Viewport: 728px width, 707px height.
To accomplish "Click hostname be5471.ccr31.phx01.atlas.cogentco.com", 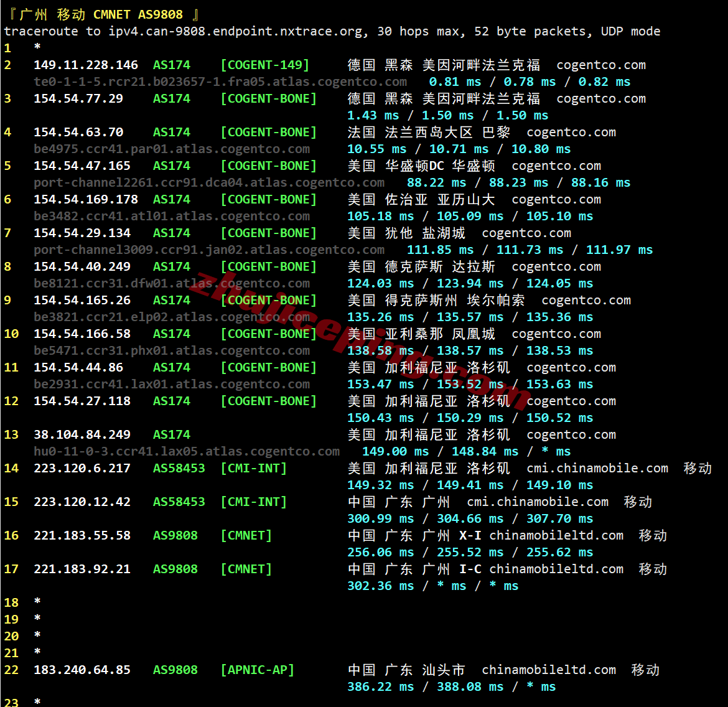I will click(172, 351).
